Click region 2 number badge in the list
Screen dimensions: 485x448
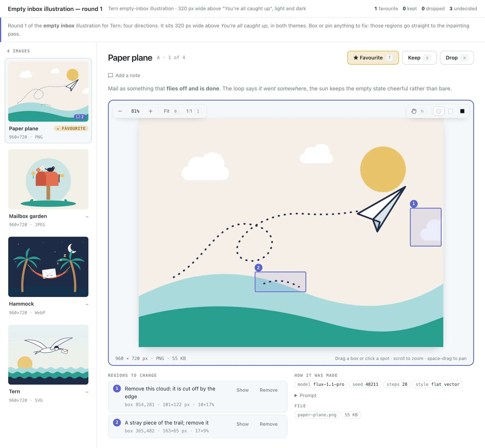(x=117, y=422)
